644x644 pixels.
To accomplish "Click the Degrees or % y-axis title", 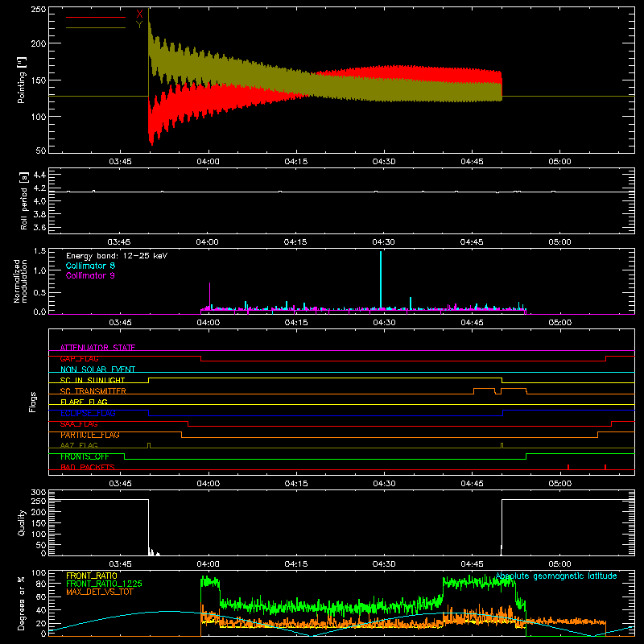I will tap(22, 603).
